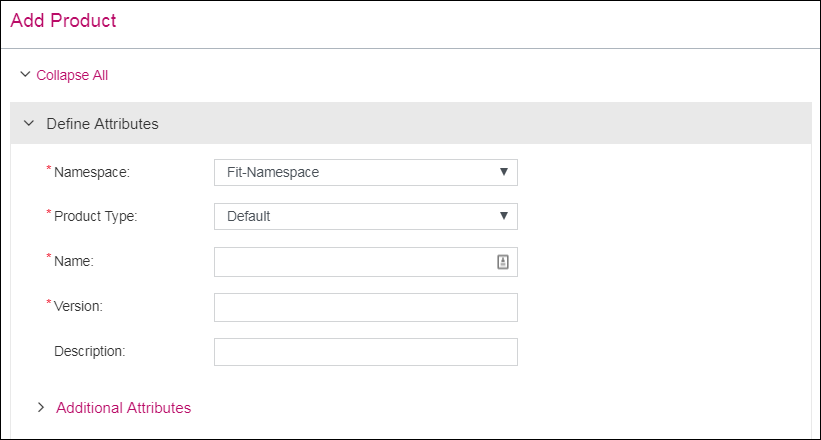The width and height of the screenshot is (821, 440).
Task: Click the Version field label
Action: point(78,306)
